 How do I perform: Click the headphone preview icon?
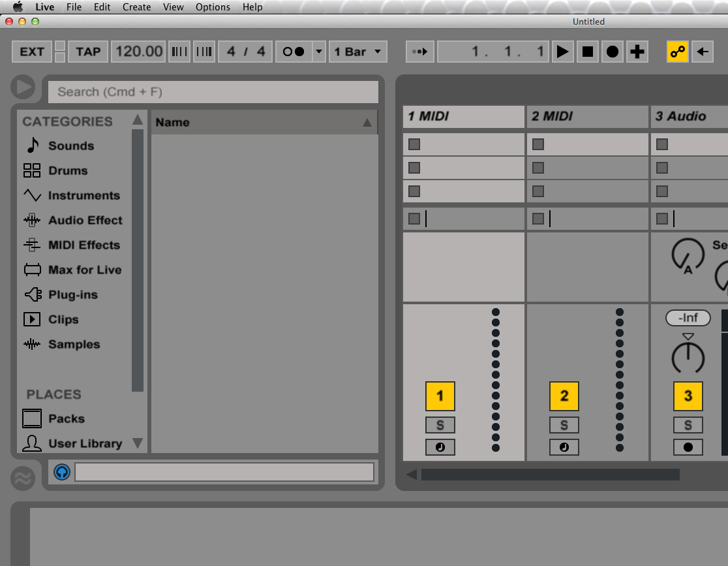coord(62,471)
